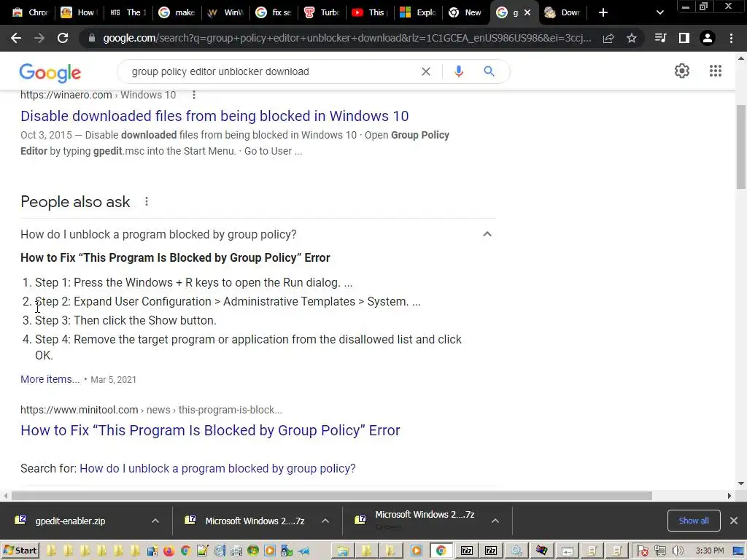The height and width of the screenshot is (560, 747).
Task: Switch to the 'make' Google tab
Action: pyautogui.click(x=177, y=13)
